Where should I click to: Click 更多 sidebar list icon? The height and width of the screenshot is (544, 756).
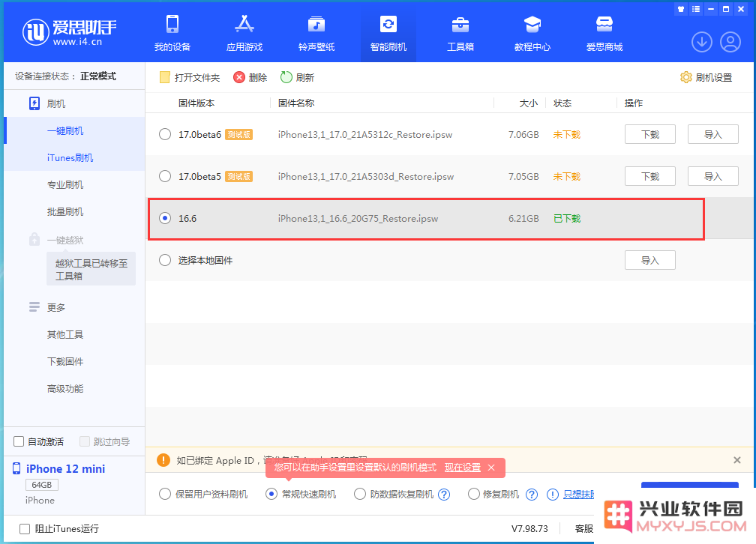point(34,307)
